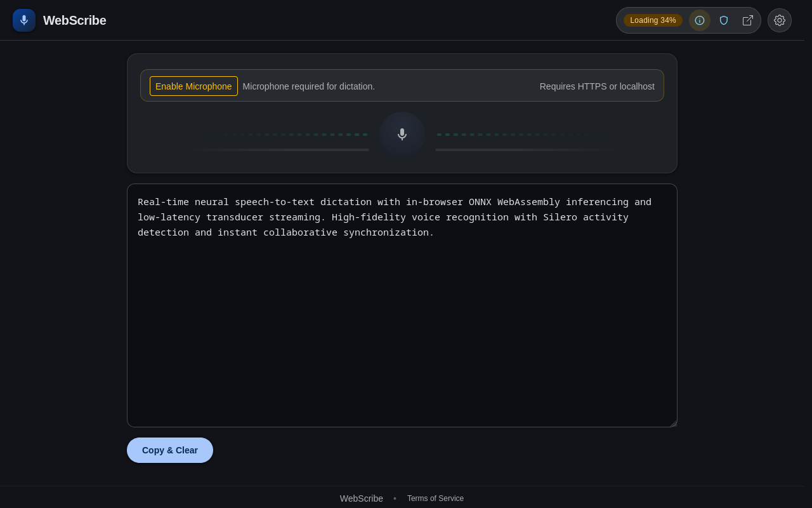Click inside the transcription text area
This screenshot has width=812, height=508.
pos(402,305)
